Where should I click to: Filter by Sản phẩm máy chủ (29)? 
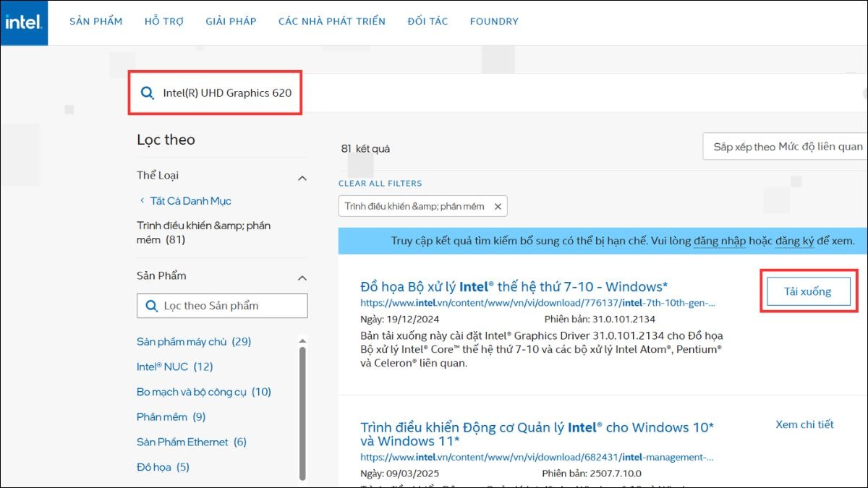pyautogui.click(x=194, y=341)
